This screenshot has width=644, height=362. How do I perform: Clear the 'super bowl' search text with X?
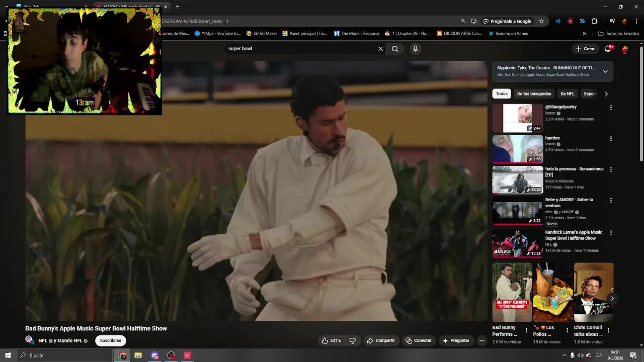coord(380,49)
